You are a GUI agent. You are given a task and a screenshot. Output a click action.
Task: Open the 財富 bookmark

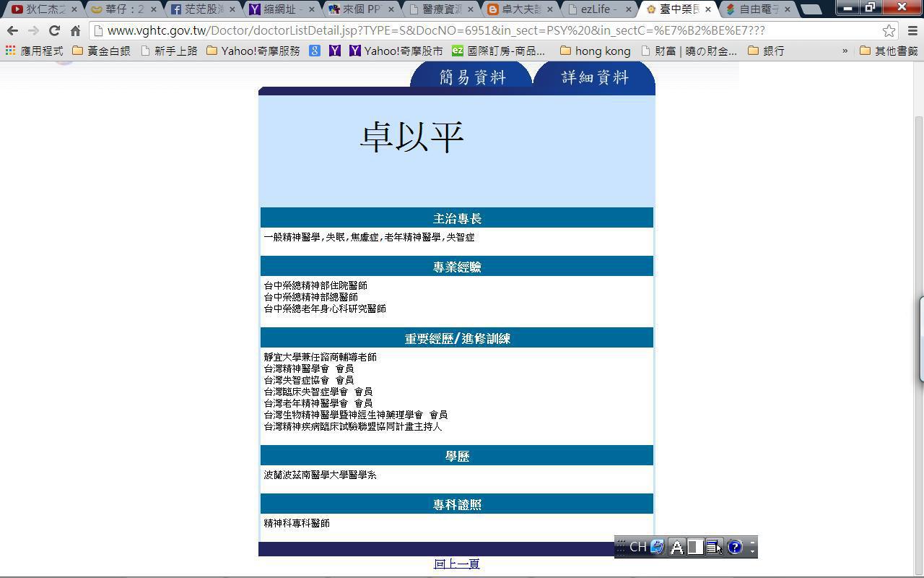click(x=689, y=51)
